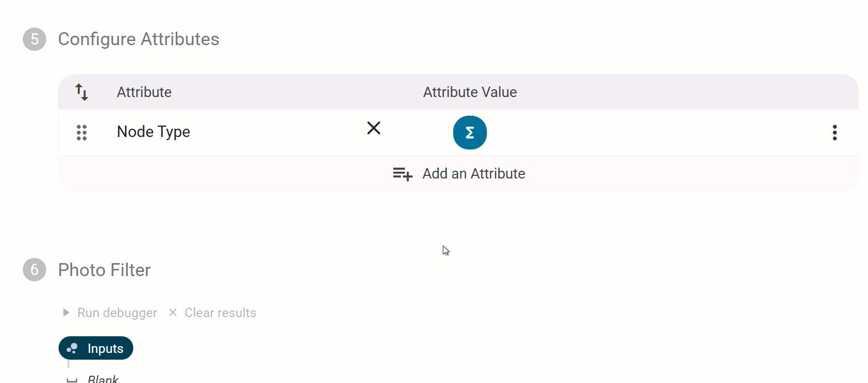Click the drag handle beside Node Type
The height and width of the screenshot is (383, 868).
click(81, 132)
